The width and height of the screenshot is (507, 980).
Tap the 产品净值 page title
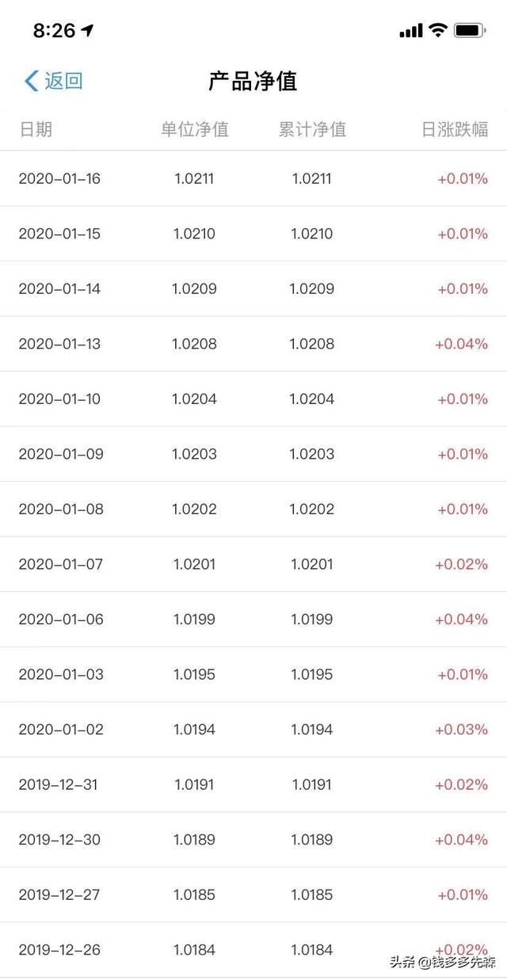point(253,81)
